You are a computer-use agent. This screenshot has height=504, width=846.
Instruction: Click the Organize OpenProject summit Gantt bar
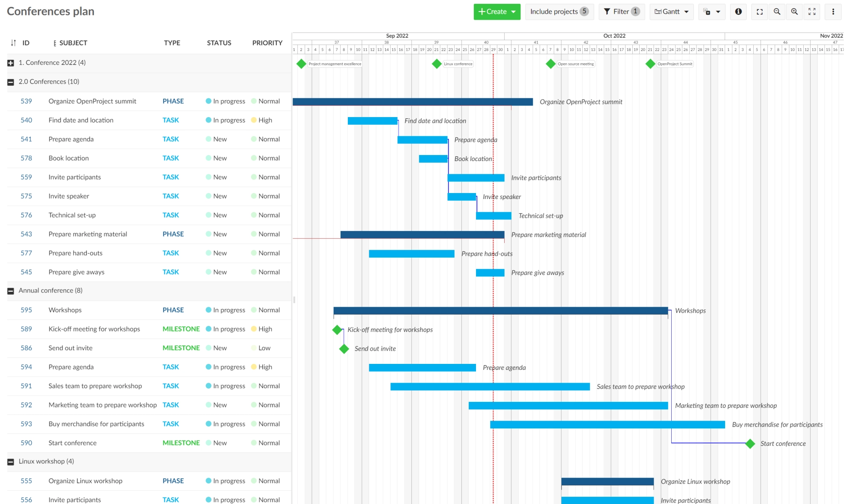coord(413,102)
